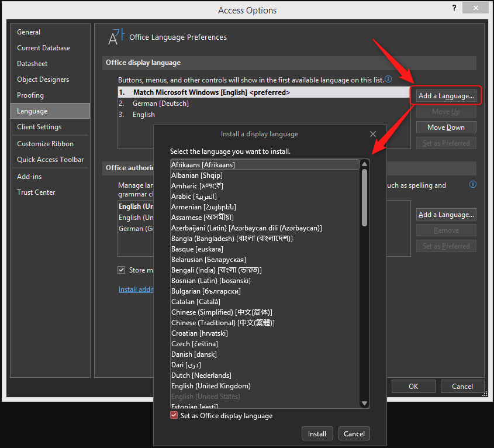Select Czech [čeština] in install list
The height and width of the screenshot is (448, 494).
(x=265, y=344)
